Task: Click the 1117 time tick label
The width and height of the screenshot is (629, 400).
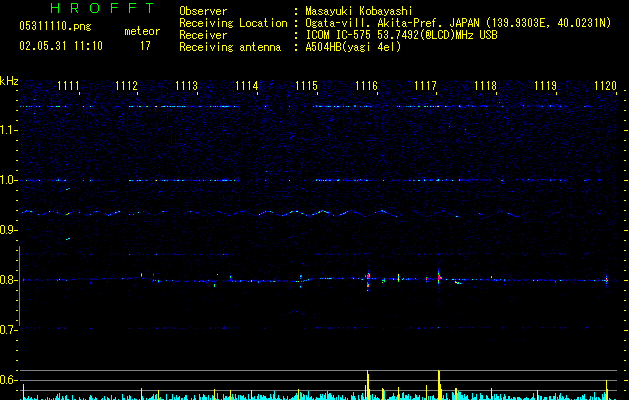Action: pos(426,87)
